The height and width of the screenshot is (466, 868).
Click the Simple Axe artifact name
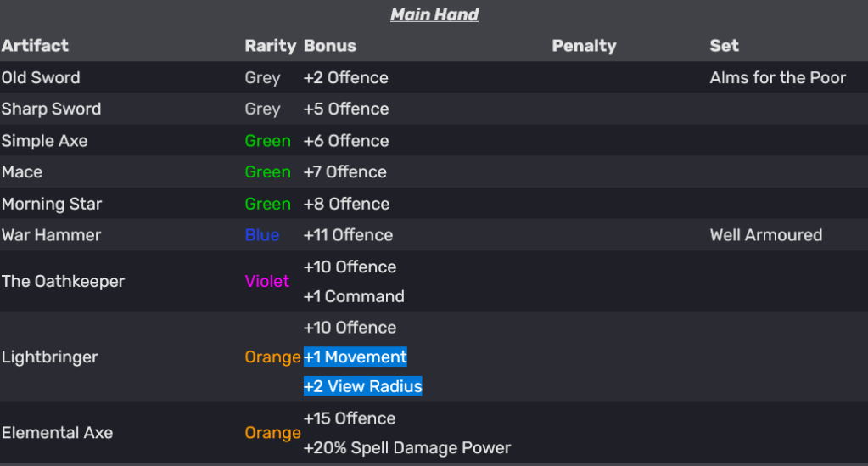44,141
